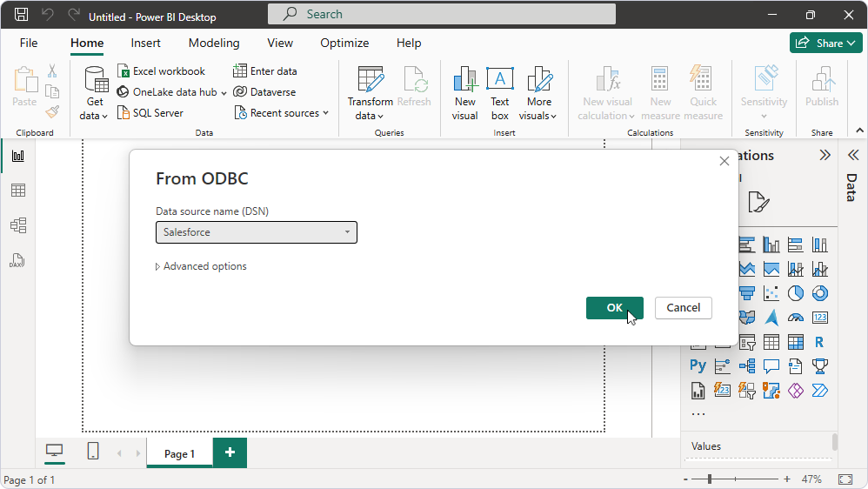This screenshot has height=489, width=868.
Task: Switch to Model view in sidebar
Action: pyautogui.click(x=18, y=225)
